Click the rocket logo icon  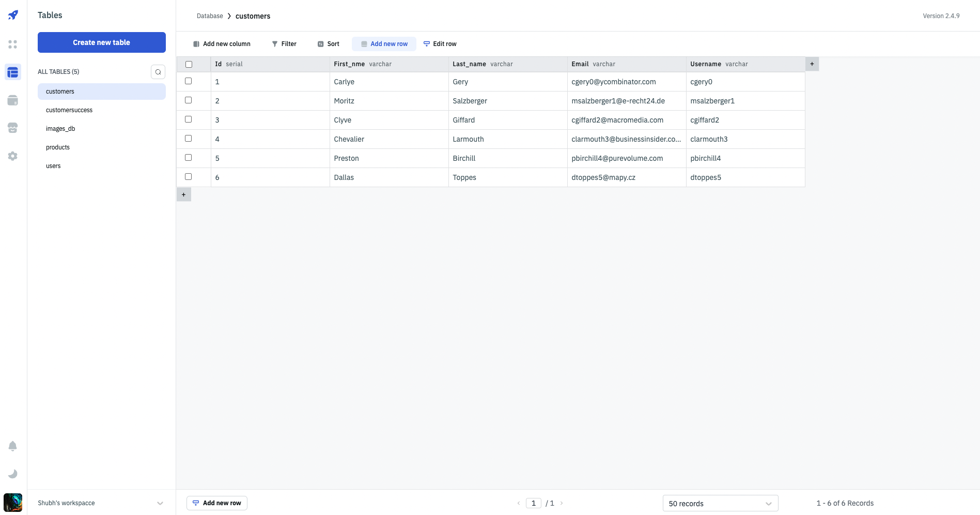click(x=13, y=15)
